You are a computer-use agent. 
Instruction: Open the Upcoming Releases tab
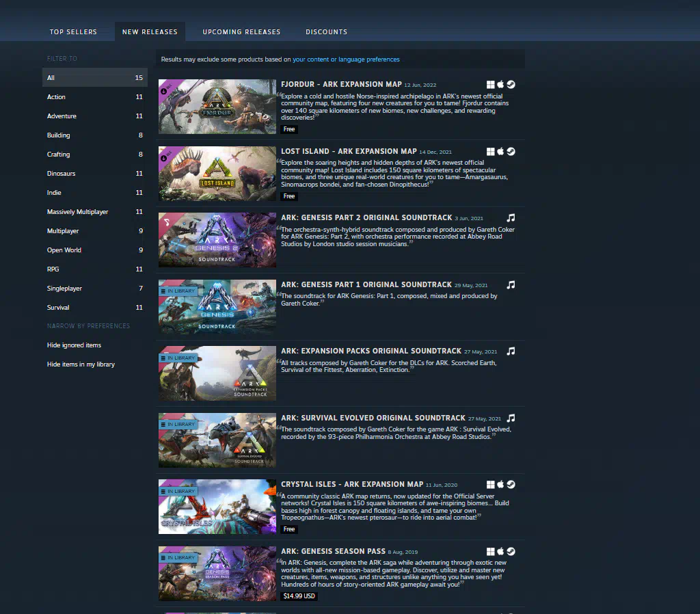[x=241, y=31]
